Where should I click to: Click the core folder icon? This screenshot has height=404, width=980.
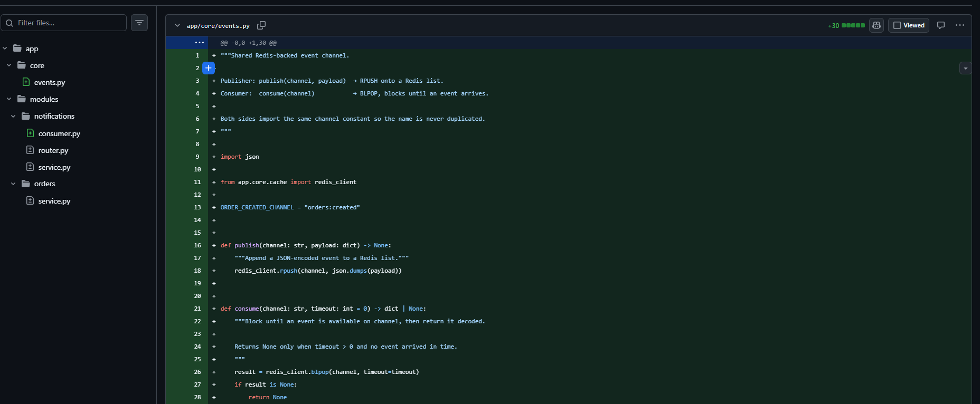[x=22, y=65]
